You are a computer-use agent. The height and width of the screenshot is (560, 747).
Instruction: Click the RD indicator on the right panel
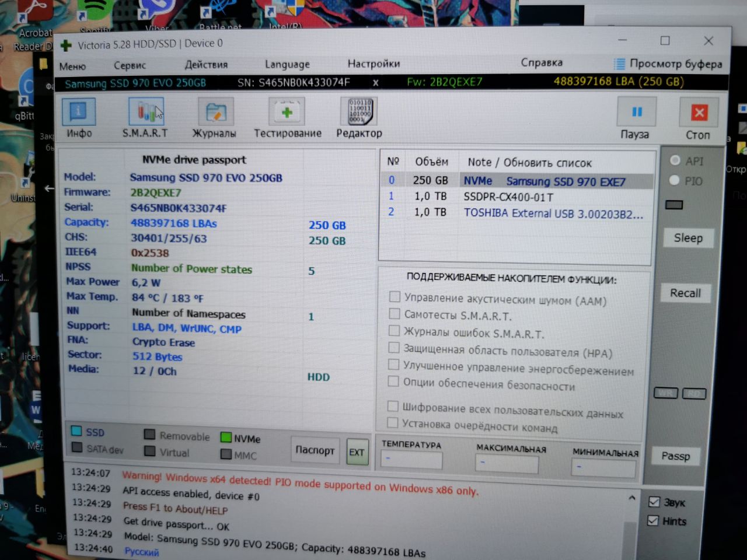pyautogui.click(x=694, y=394)
